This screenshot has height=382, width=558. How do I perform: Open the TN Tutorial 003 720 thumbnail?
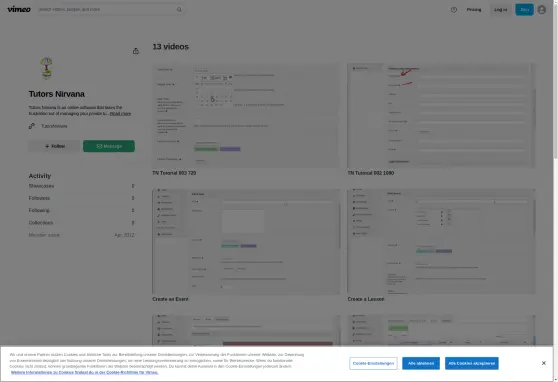(x=246, y=115)
